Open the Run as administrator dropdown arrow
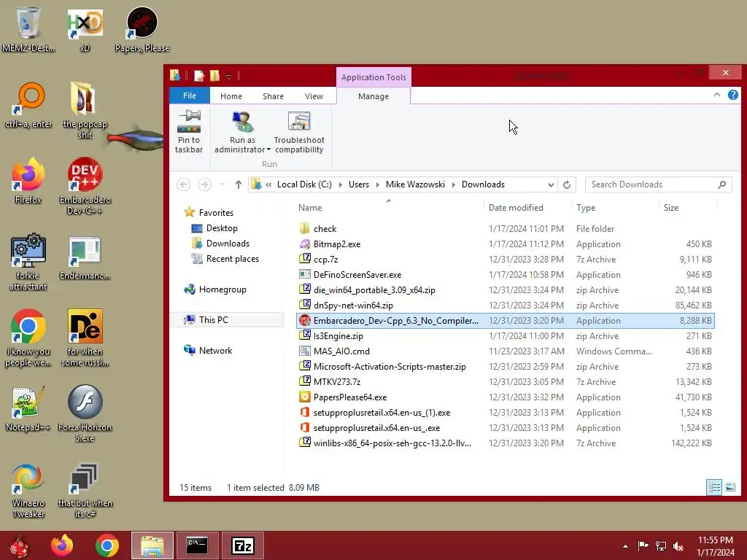 (268, 149)
